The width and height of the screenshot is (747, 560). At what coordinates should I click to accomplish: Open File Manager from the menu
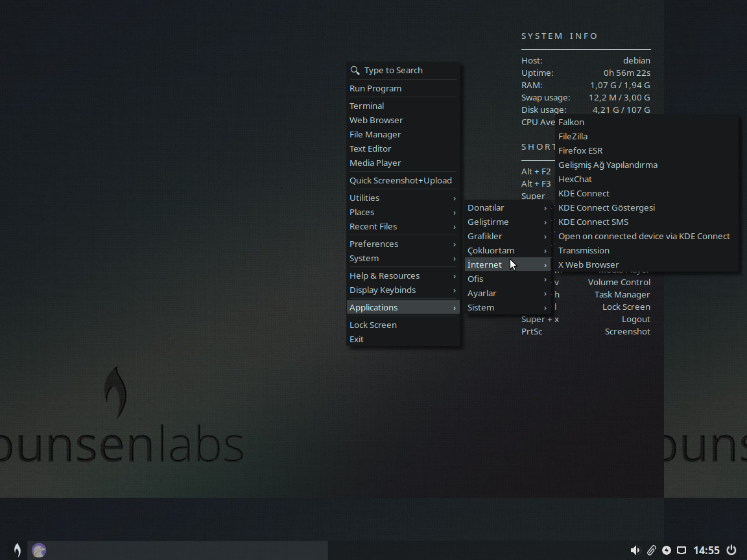point(403,134)
